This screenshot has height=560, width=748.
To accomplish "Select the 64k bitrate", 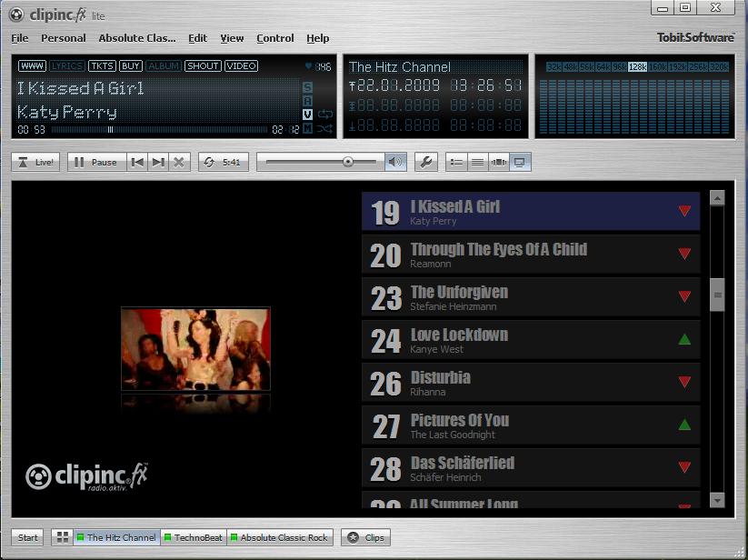I will pyautogui.click(x=603, y=66).
